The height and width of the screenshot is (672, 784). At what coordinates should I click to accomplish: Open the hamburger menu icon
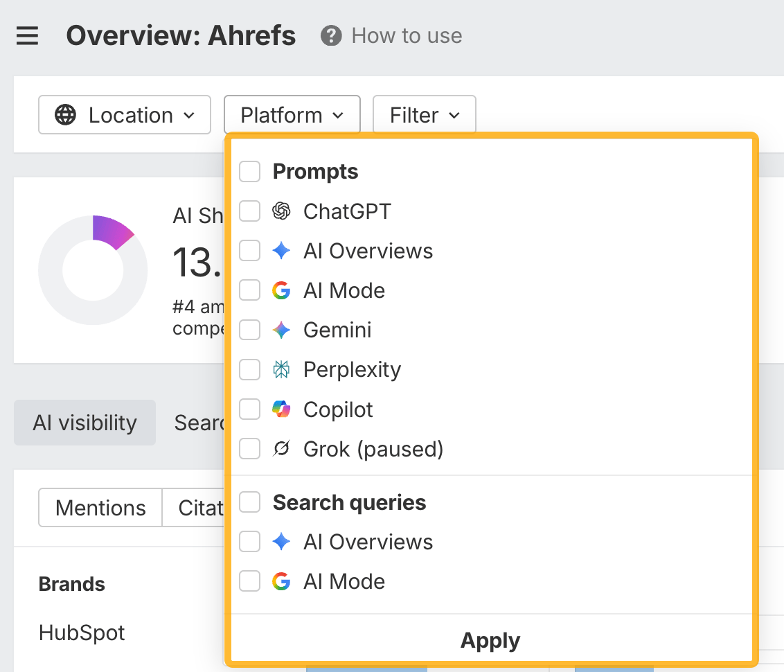click(x=27, y=35)
